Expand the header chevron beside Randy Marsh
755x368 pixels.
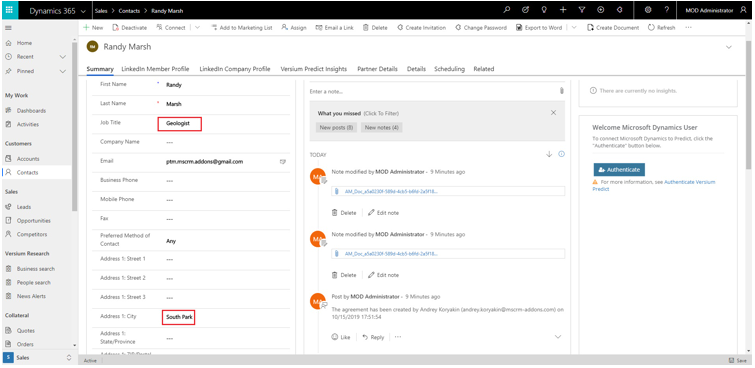pos(729,47)
